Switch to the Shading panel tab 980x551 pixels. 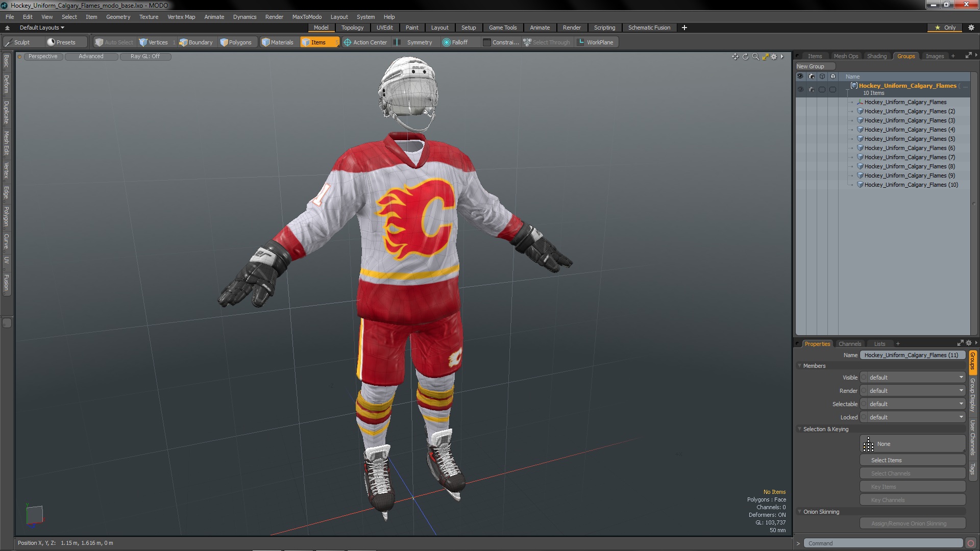877,56
